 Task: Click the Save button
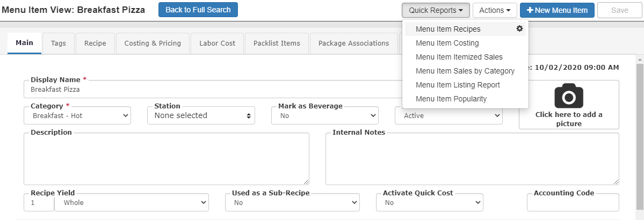(620, 10)
